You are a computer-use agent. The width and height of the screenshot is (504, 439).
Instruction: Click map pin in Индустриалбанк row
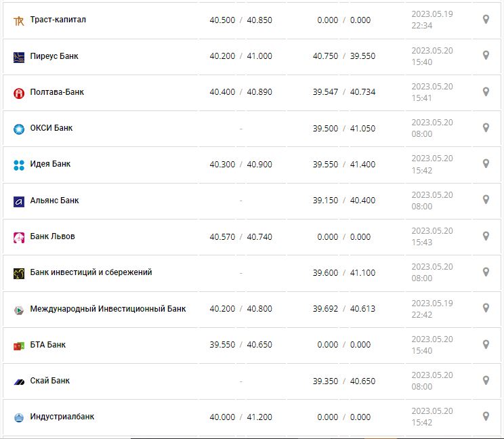coord(486,416)
